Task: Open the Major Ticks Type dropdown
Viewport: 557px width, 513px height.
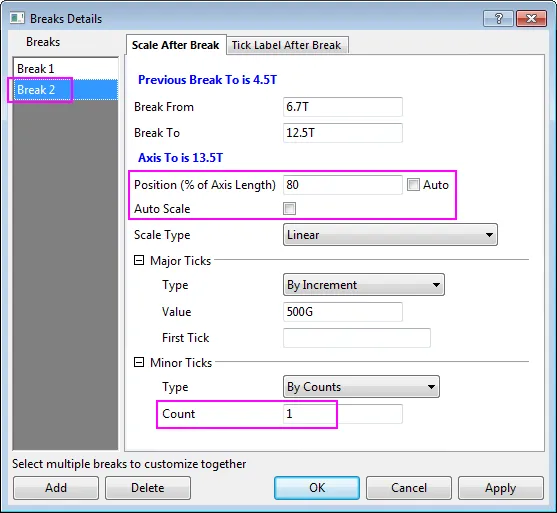Action: 363,285
